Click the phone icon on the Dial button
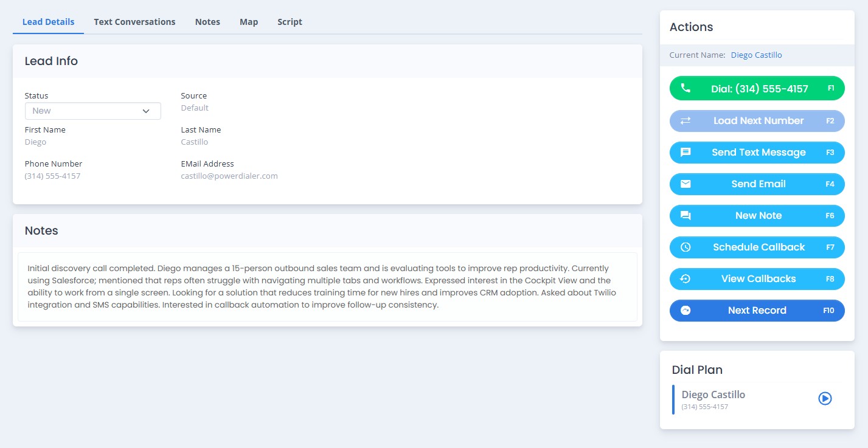This screenshot has width=868, height=448. [x=686, y=88]
